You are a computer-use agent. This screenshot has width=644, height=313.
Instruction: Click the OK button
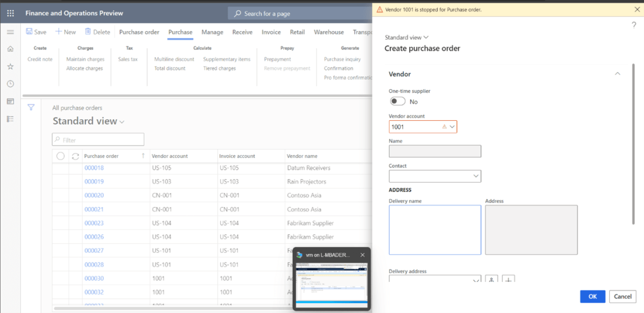592,296
